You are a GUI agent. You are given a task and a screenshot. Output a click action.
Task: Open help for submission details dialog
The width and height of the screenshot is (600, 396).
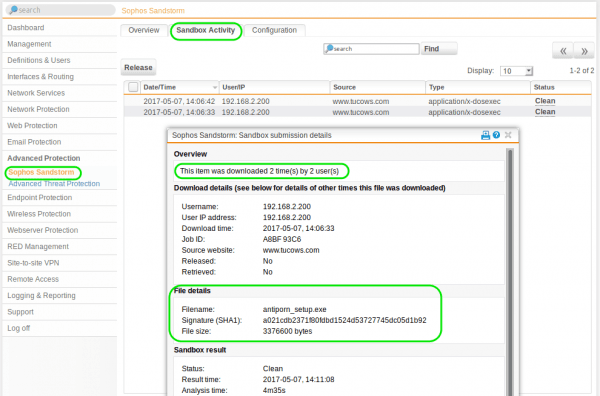coord(496,135)
